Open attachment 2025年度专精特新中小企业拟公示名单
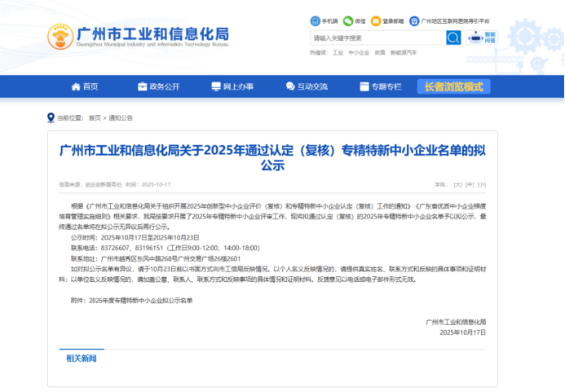This screenshot has width=565, height=392. pos(141,301)
